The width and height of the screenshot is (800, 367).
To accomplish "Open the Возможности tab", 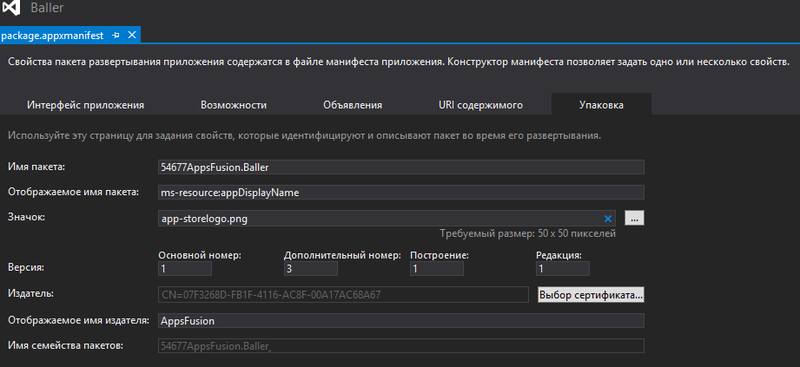I will tap(234, 105).
